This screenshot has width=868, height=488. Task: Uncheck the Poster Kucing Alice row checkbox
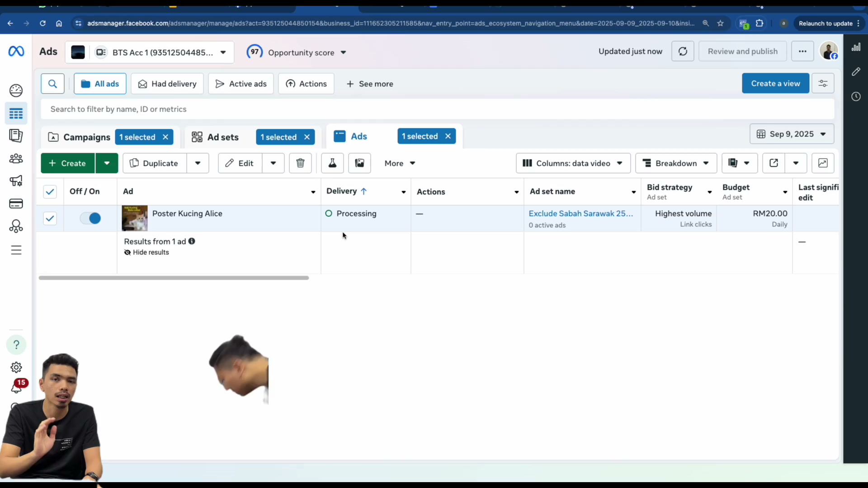click(x=50, y=219)
